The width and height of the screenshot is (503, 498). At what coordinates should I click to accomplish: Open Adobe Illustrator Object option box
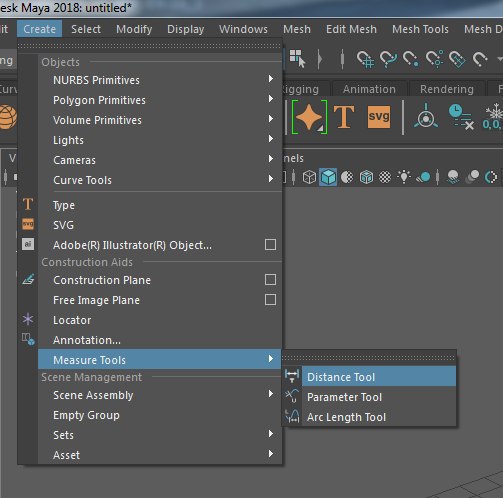coord(270,245)
